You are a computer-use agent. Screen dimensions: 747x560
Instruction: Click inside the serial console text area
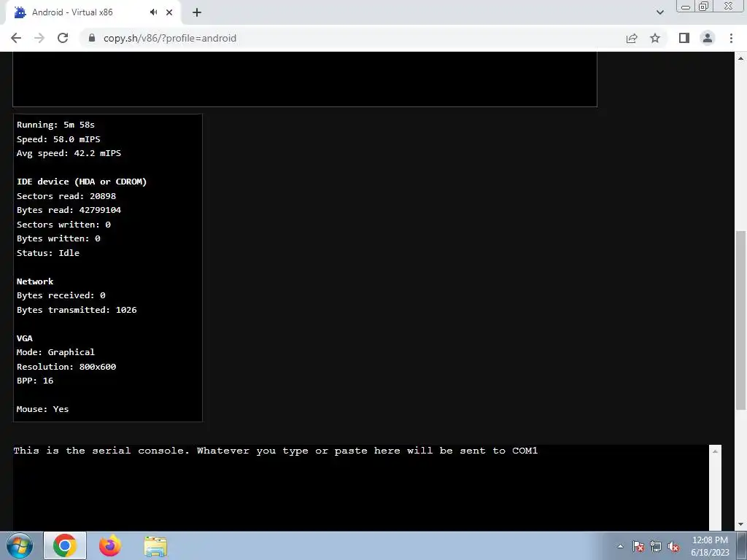(x=360, y=488)
